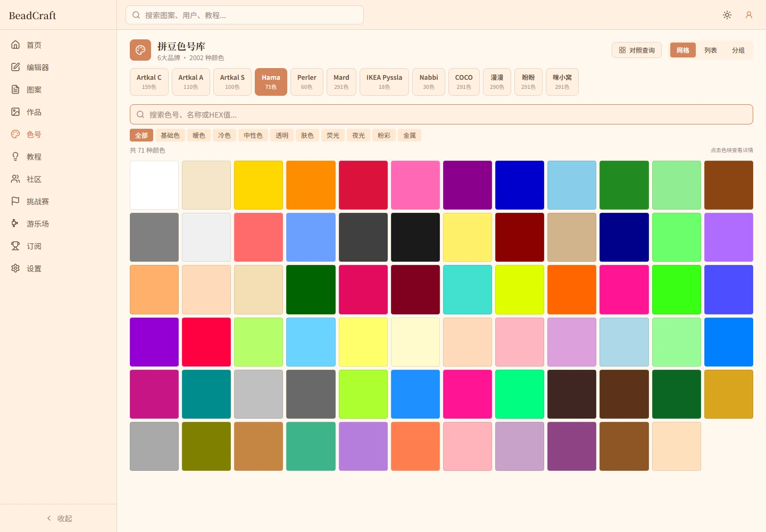Open 设置 gear icon in sidebar
766x532 pixels.
[x=15, y=268]
